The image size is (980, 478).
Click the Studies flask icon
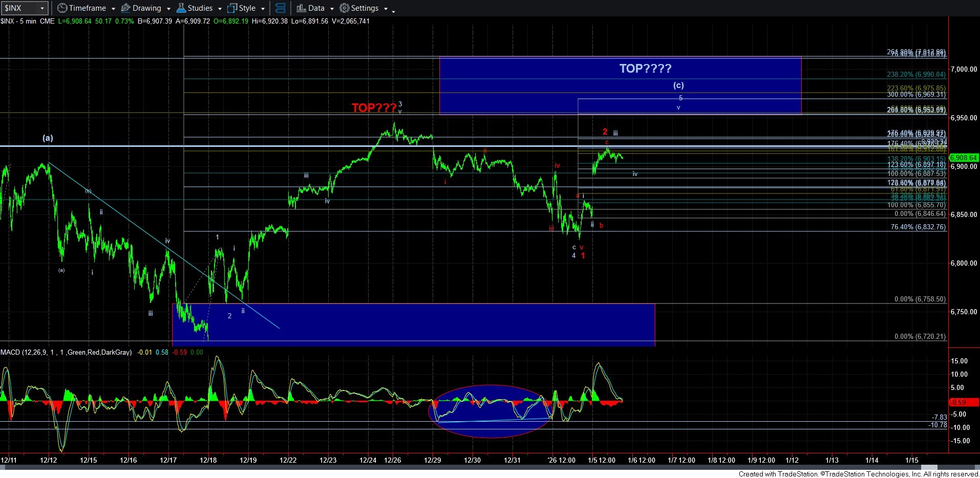[x=181, y=8]
